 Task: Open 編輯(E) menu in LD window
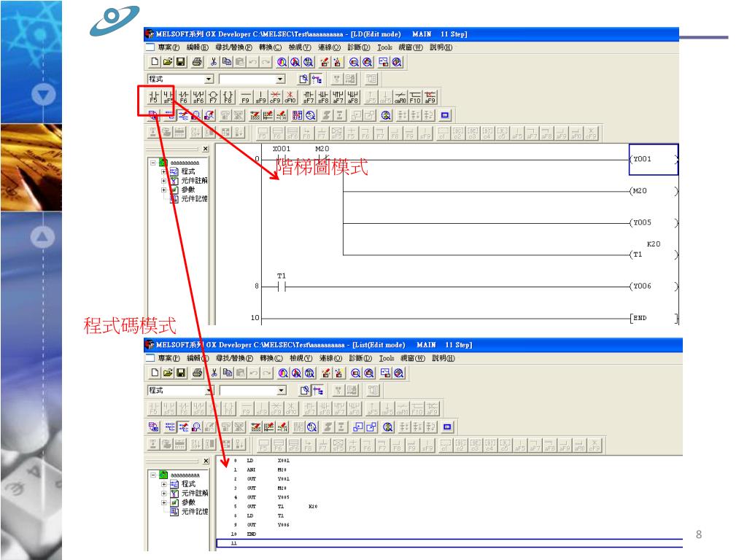click(197, 47)
